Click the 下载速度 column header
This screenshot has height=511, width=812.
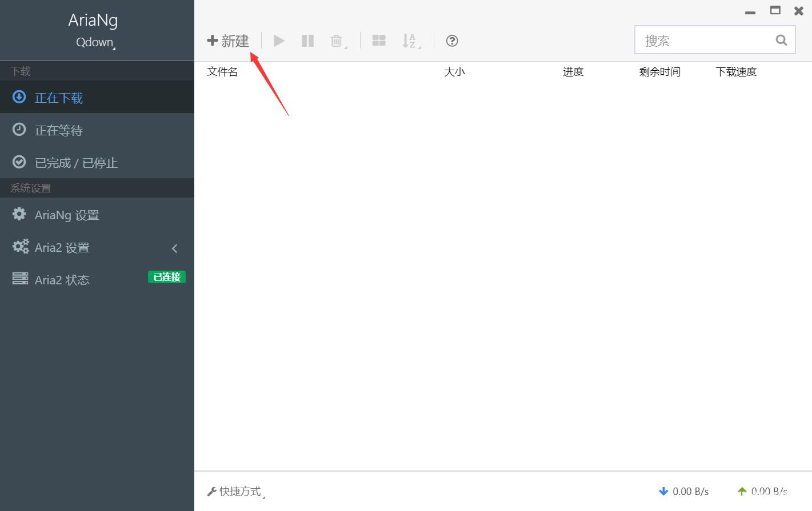736,72
